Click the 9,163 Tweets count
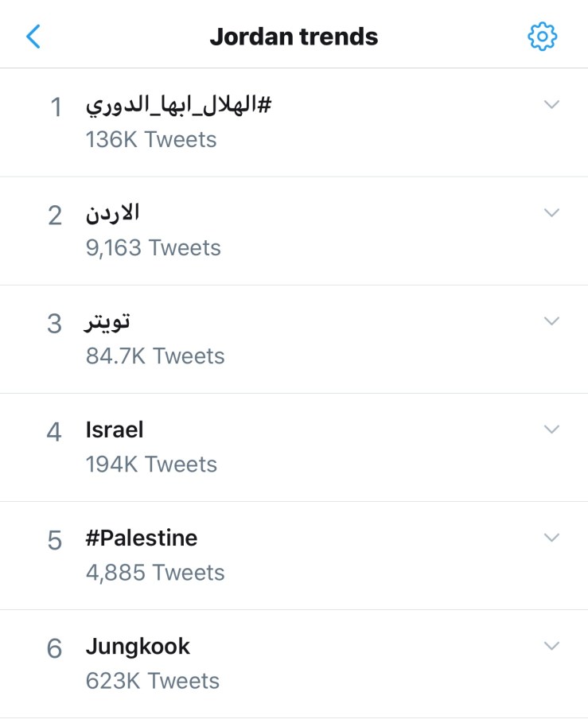 pos(154,248)
